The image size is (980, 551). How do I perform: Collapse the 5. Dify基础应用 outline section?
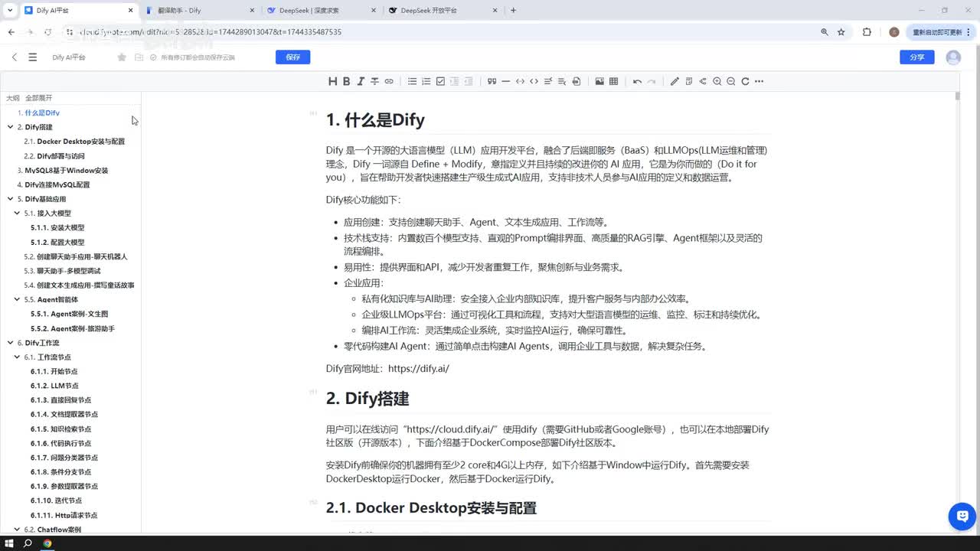10,199
